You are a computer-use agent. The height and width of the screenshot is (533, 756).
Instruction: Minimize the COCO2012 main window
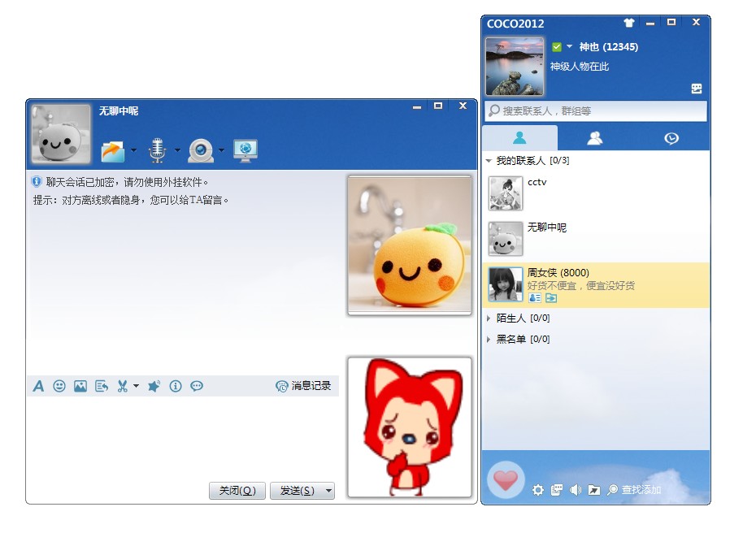tap(650, 23)
